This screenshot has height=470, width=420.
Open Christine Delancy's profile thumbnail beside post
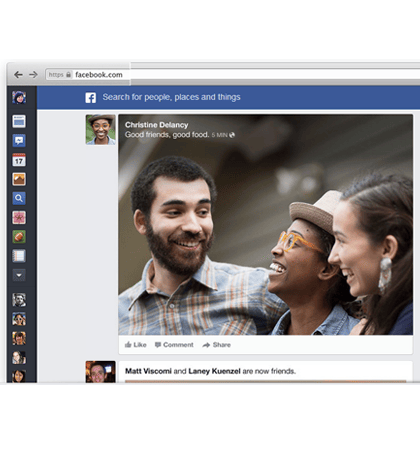(x=100, y=130)
